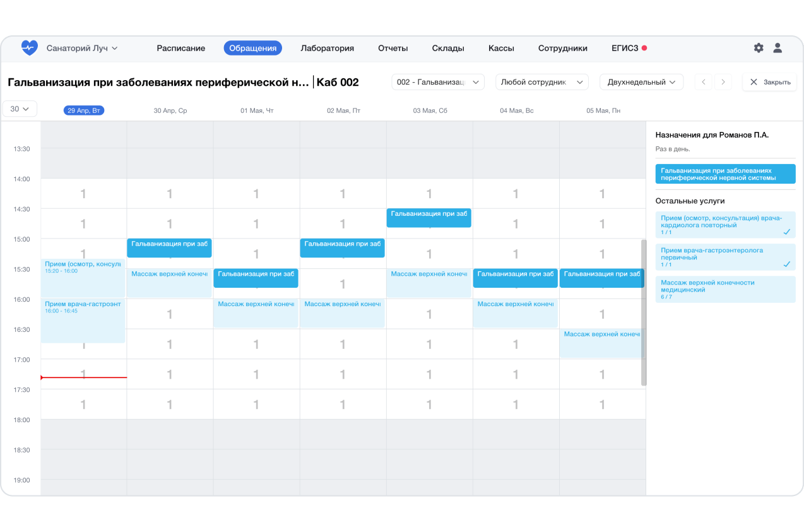Go to previous period with left arrow
Image resolution: width=804 pixels, height=532 pixels.
[704, 82]
